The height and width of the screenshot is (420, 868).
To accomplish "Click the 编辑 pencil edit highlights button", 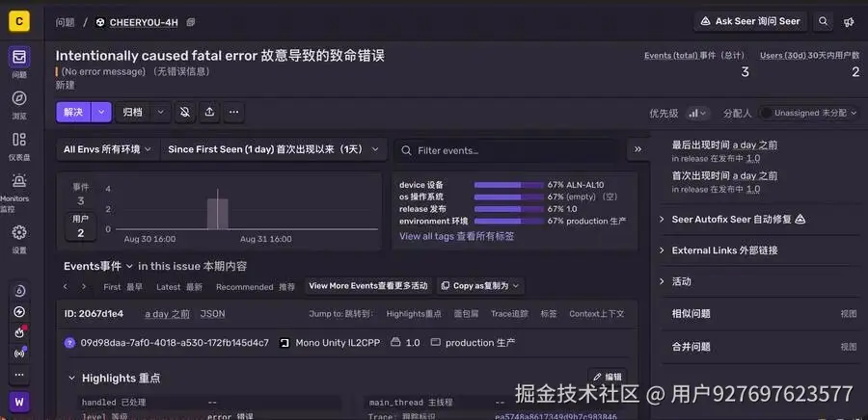I will pyautogui.click(x=608, y=377).
